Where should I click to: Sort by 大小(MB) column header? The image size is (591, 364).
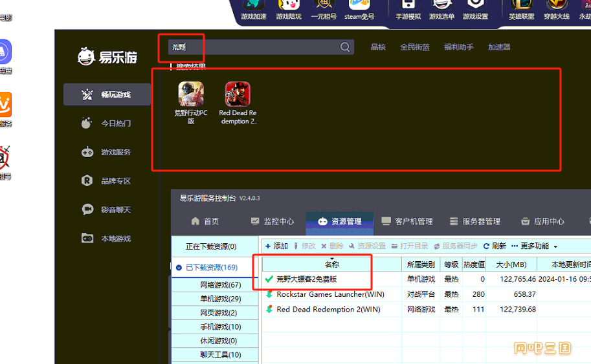511,264
